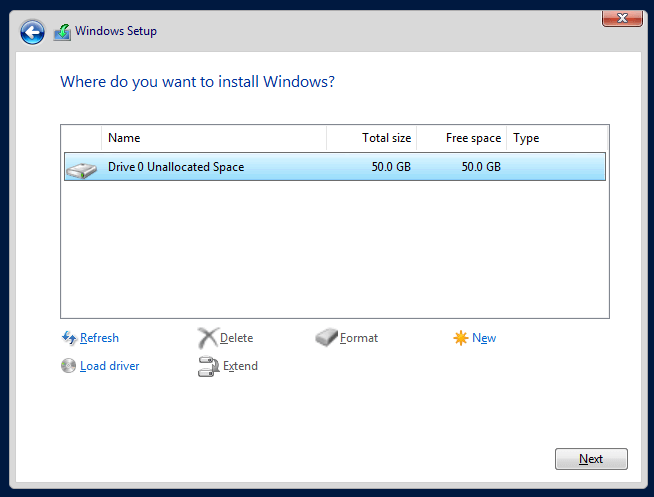654x497 pixels.
Task: Click the Extend partition icon
Action: click(208, 366)
